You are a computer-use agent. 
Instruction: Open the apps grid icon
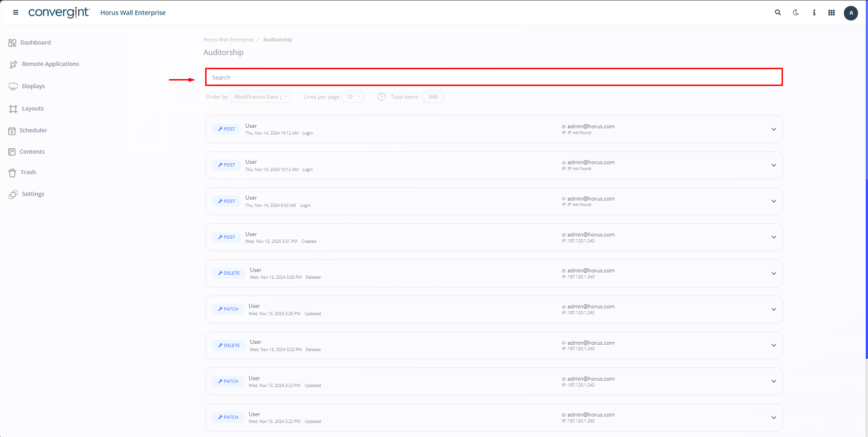point(832,13)
